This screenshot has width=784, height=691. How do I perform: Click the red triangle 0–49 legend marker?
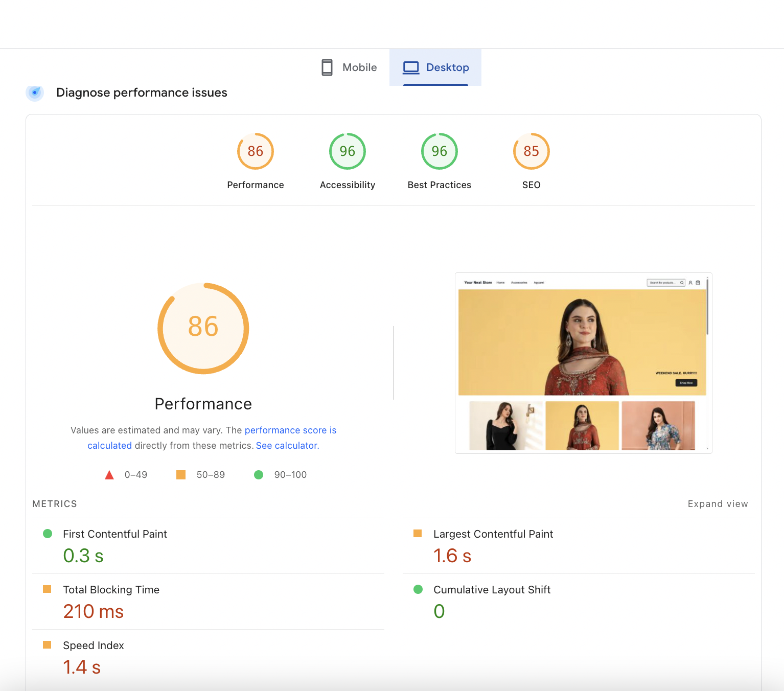109,475
